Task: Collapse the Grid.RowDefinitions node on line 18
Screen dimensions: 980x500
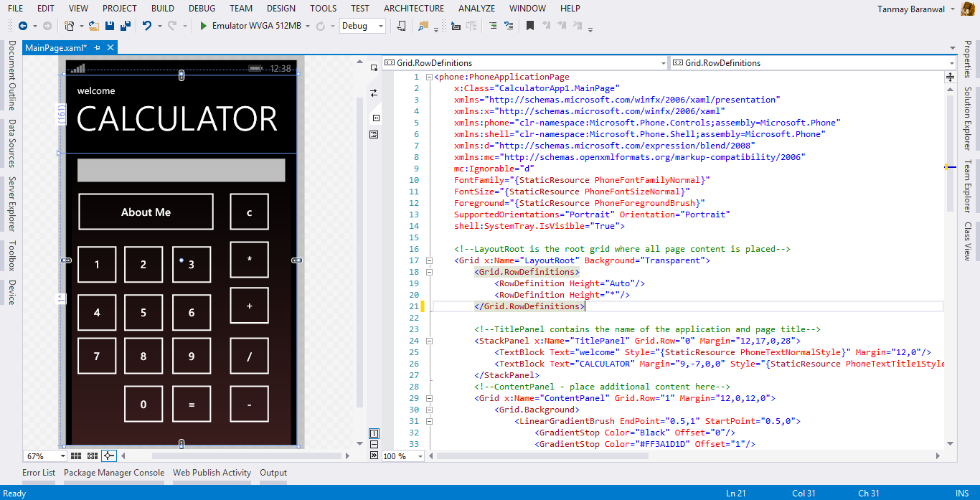Action: (429, 272)
